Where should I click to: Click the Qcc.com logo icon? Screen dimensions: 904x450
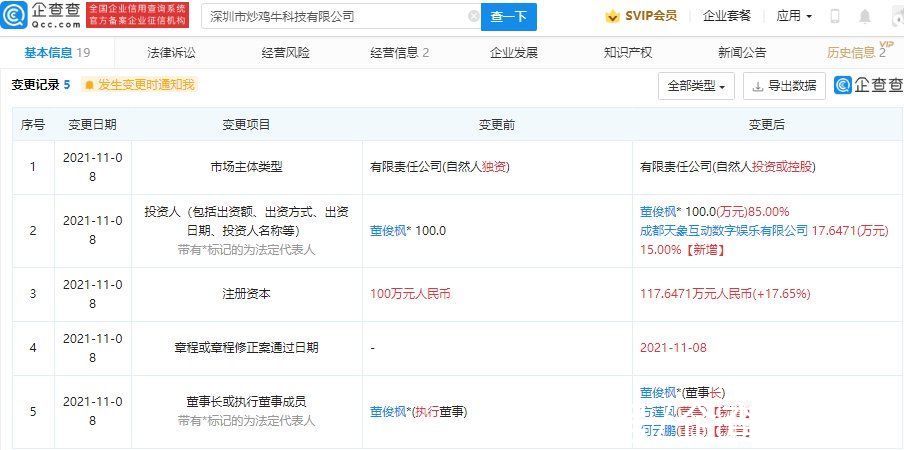[14, 16]
